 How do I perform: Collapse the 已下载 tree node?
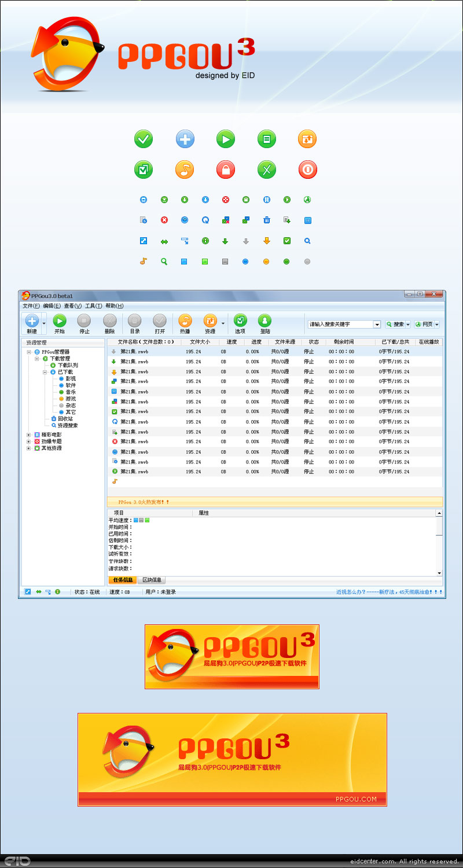coord(45,372)
